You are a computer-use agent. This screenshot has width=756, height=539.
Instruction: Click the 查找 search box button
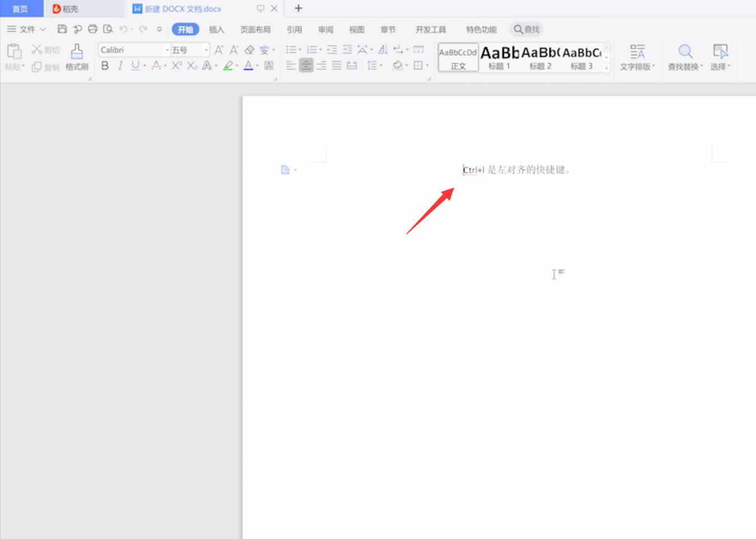tap(526, 29)
